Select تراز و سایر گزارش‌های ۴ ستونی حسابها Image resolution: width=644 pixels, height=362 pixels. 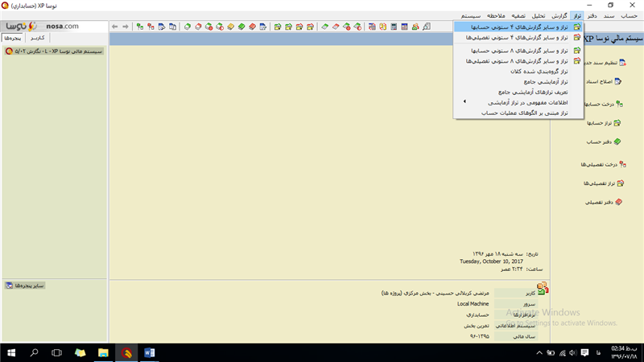point(515,27)
